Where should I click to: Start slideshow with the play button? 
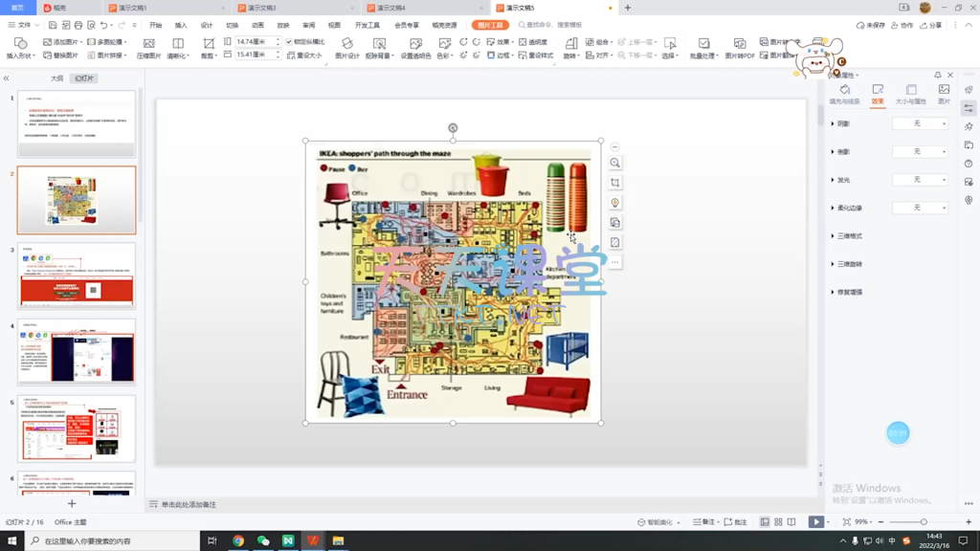(x=815, y=522)
